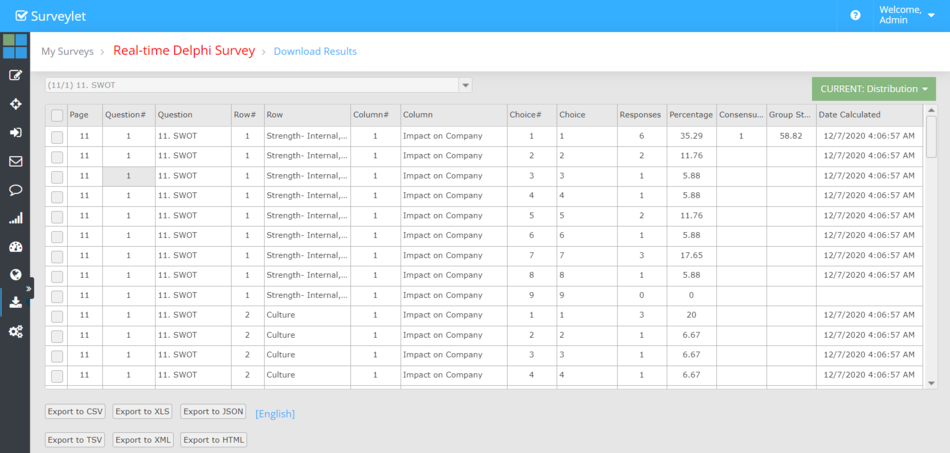Open the gears settings icon in sidebar
950x453 pixels.
point(15,331)
